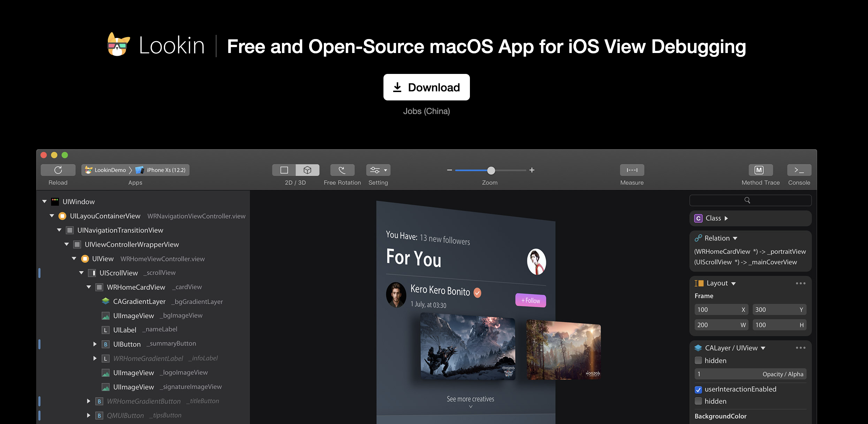Collapse the UILayouContainerView node

point(52,216)
